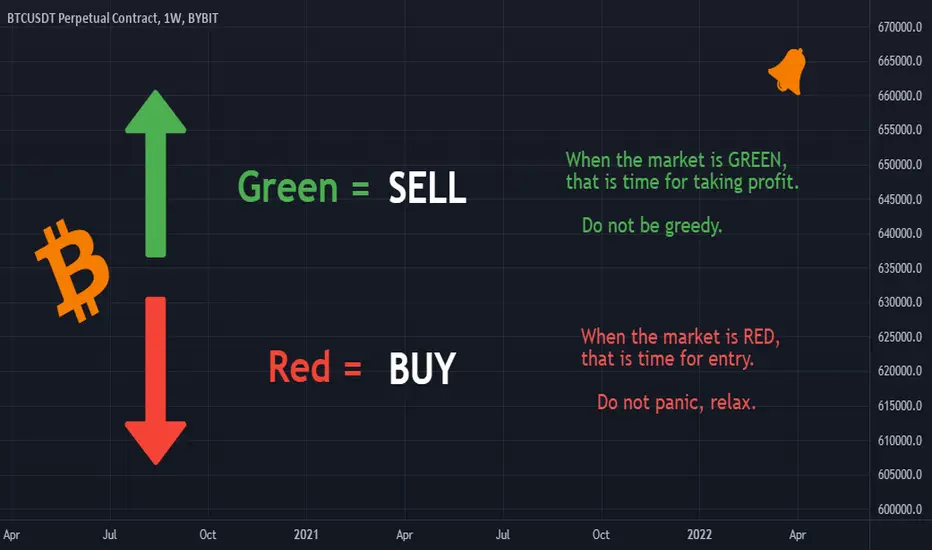Viewport: 932px width, 550px height.
Task: Click the BTCUSDT Perpetual Contract title
Action: [x=112, y=18]
